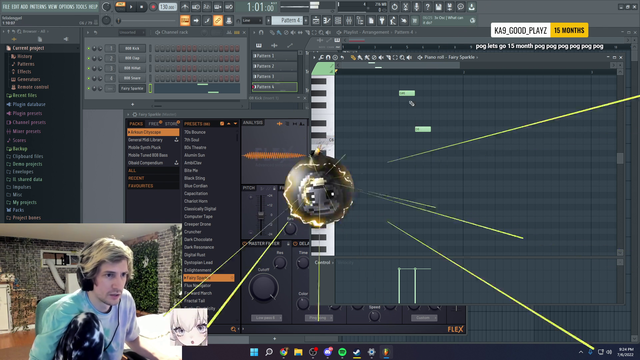The height and width of the screenshot is (360, 640).
Task: Open the Playlist view button
Action: point(316,20)
